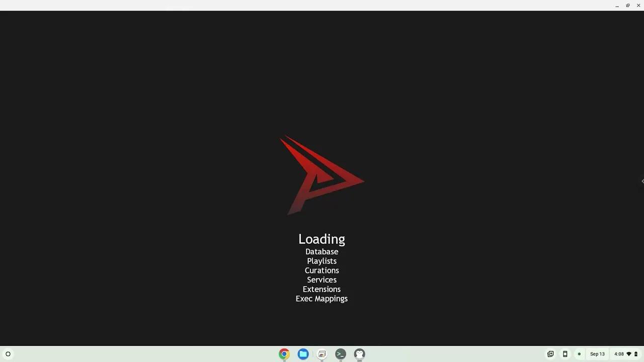Open the Files app on the shelf

(303, 354)
